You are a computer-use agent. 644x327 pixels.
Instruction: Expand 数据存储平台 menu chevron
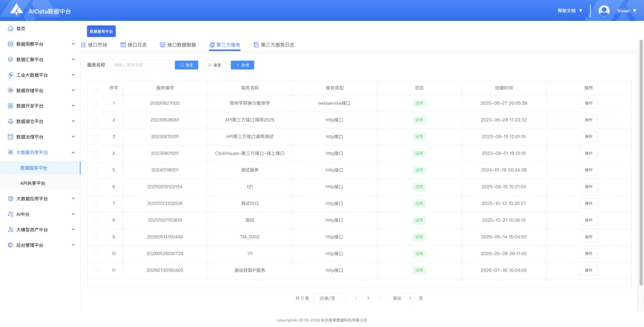(73, 90)
